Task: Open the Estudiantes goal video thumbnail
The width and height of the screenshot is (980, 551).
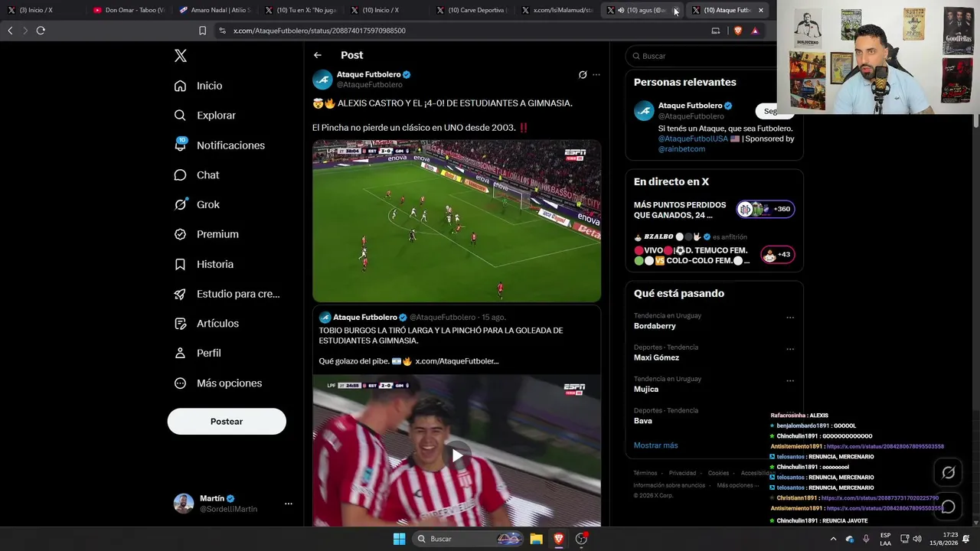Action: point(456,221)
